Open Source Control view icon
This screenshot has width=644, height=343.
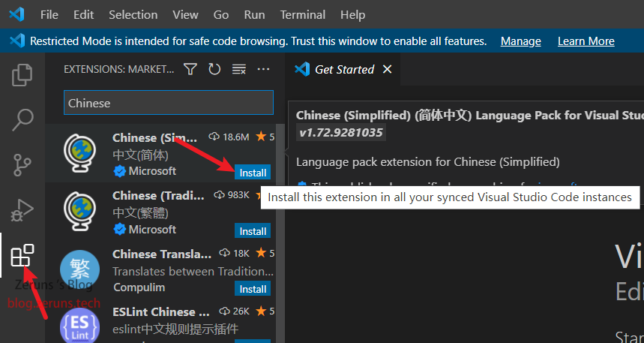pyautogui.click(x=22, y=164)
